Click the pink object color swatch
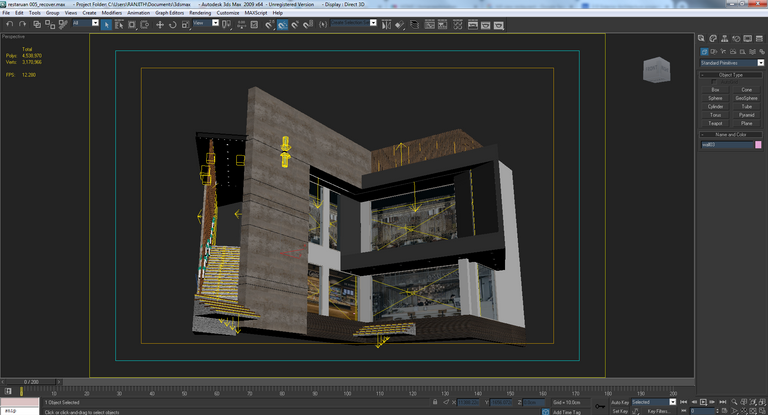Viewport: 768px width, 415px height. tap(758, 145)
